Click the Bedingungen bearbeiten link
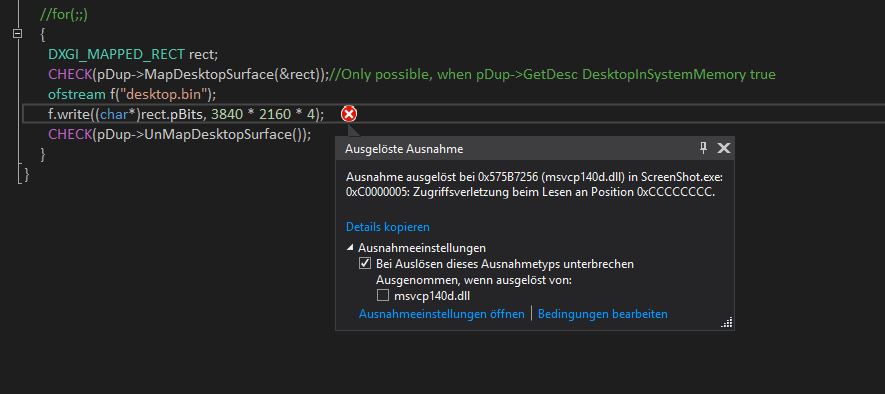 click(603, 314)
